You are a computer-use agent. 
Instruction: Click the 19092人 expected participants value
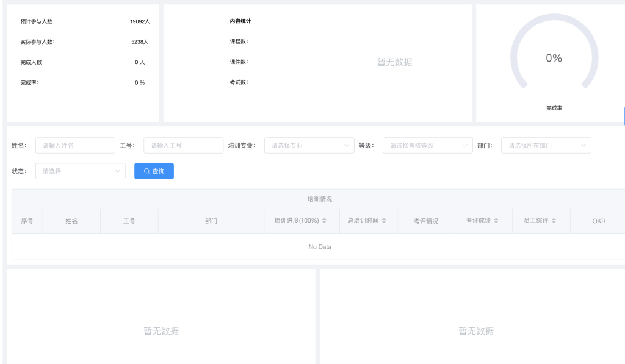(x=140, y=21)
